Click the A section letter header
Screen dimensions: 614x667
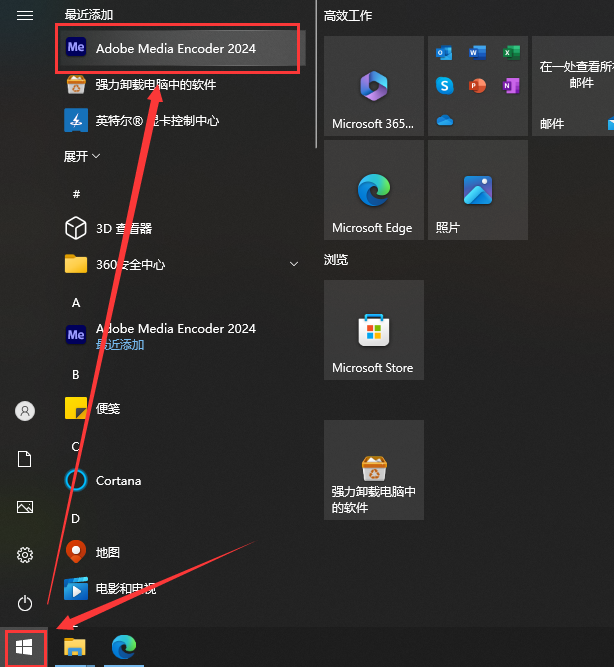click(x=76, y=303)
